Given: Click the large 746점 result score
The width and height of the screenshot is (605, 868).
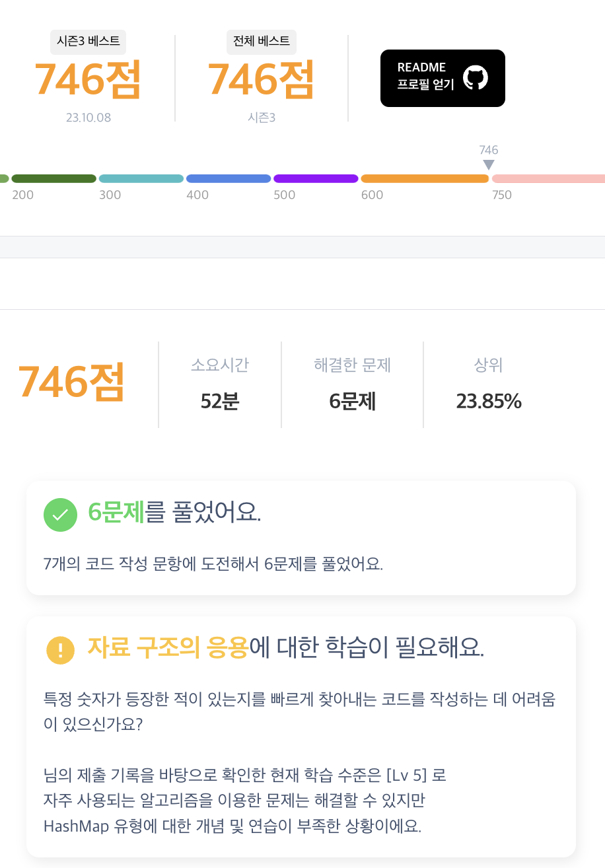Looking at the screenshot, I should click(71, 383).
